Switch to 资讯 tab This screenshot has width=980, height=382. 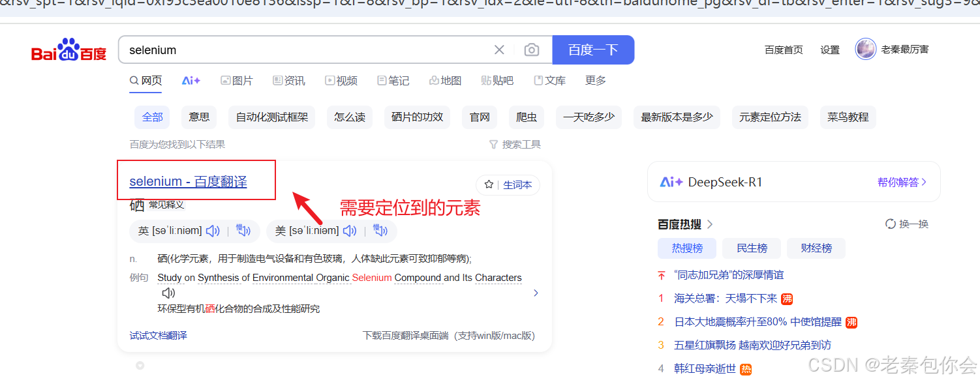[289, 81]
